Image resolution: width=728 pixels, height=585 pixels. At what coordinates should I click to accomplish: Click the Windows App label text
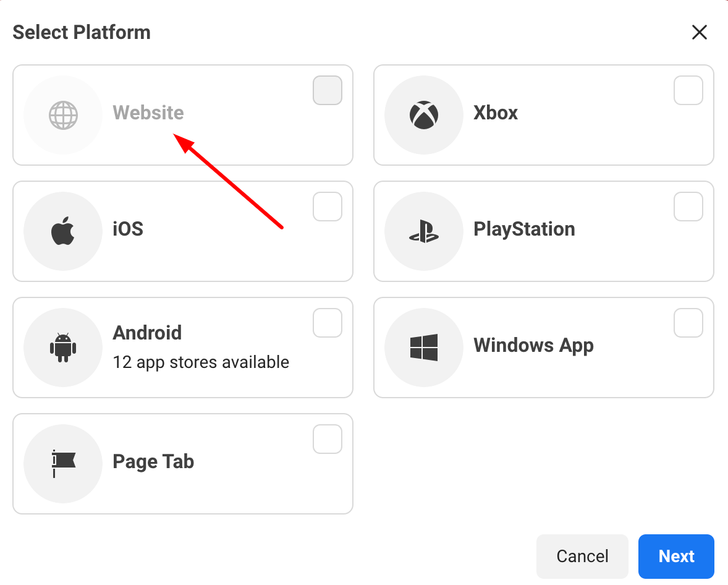point(533,345)
